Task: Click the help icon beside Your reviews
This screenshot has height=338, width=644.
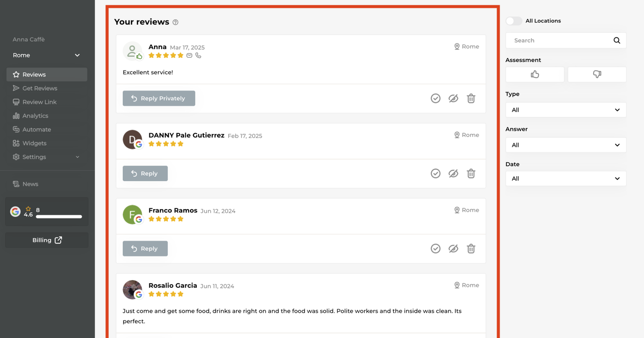Action: tap(175, 22)
